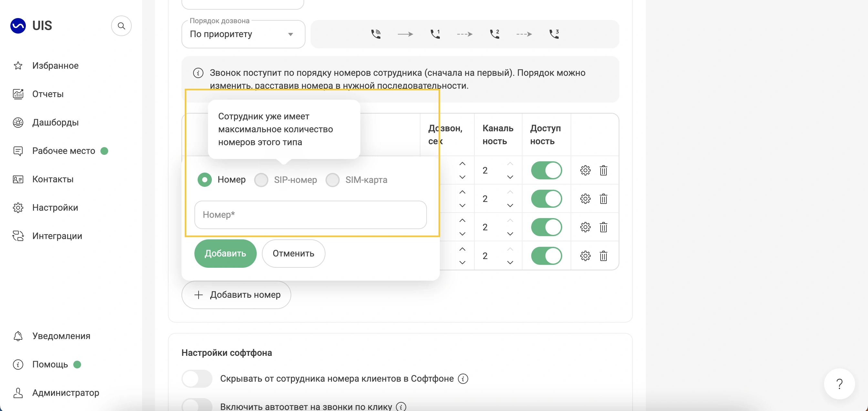The width and height of the screenshot is (868, 411).
Task: Disable availability toggle in first row
Action: (546, 170)
